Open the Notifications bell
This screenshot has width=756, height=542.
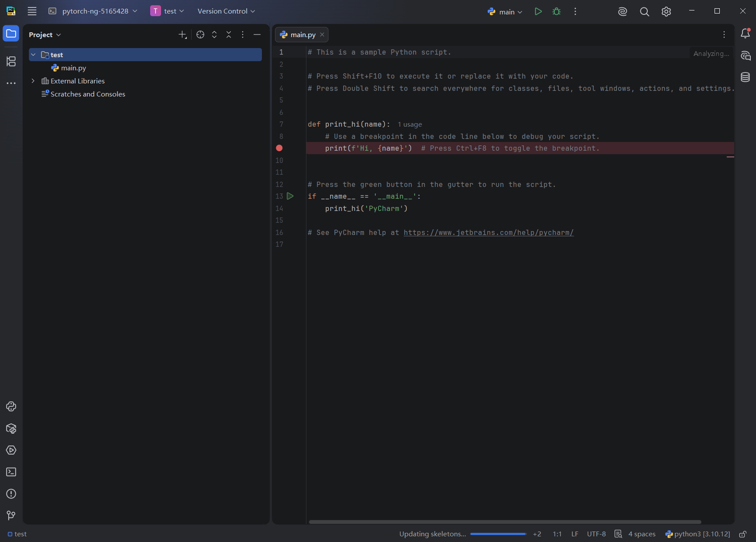pyautogui.click(x=745, y=34)
